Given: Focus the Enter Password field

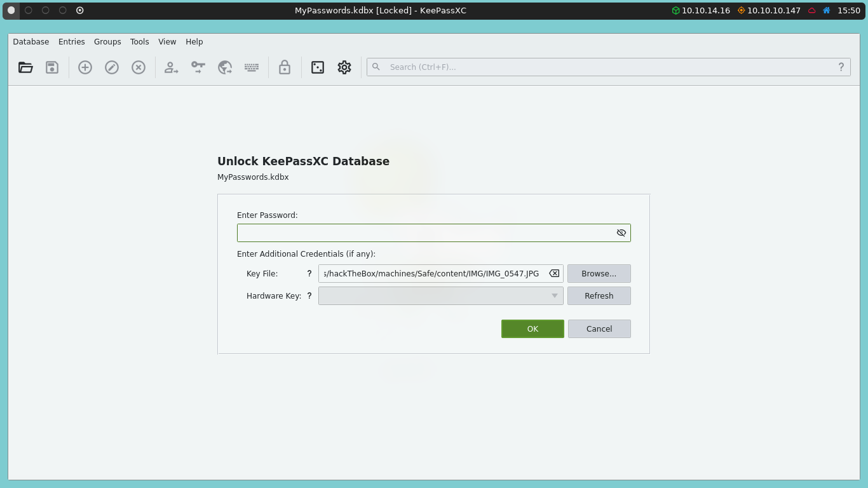Looking at the screenshot, I should pyautogui.click(x=434, y=233).
